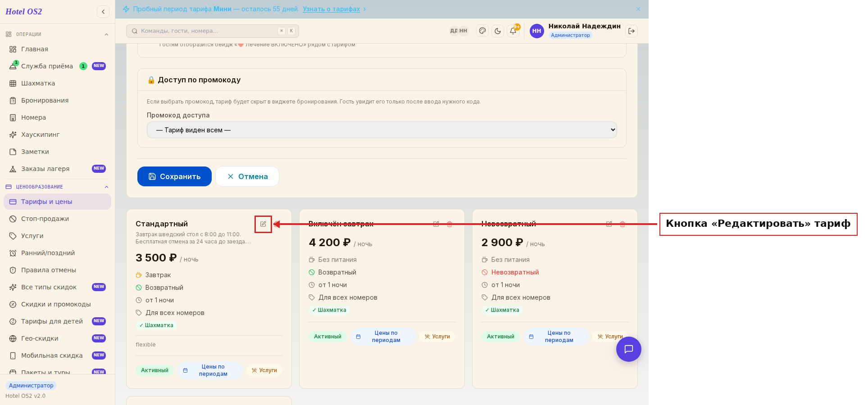Screen dimensions: 868x405
Task: Click the ДД НН date format badge
Action: click(459, 31)
